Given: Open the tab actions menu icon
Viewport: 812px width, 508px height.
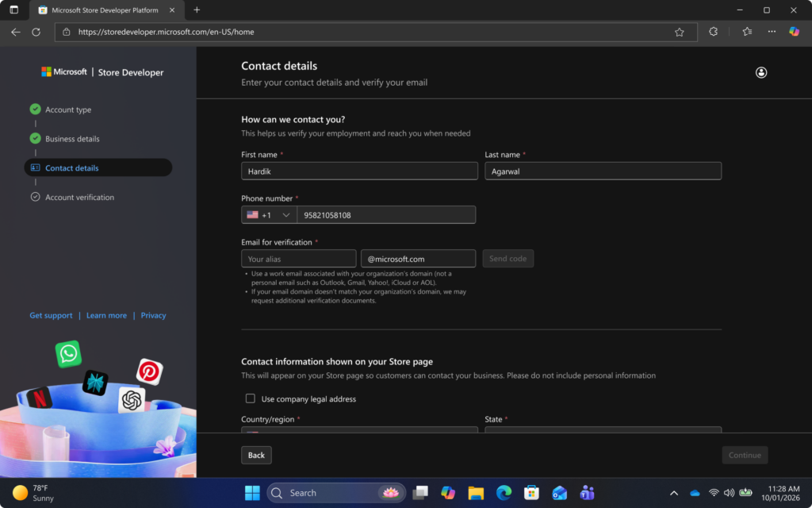Looking at the screenshot, I should [14, 10].
